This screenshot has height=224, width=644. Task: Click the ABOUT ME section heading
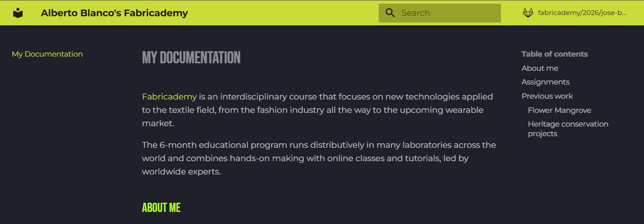161,208
